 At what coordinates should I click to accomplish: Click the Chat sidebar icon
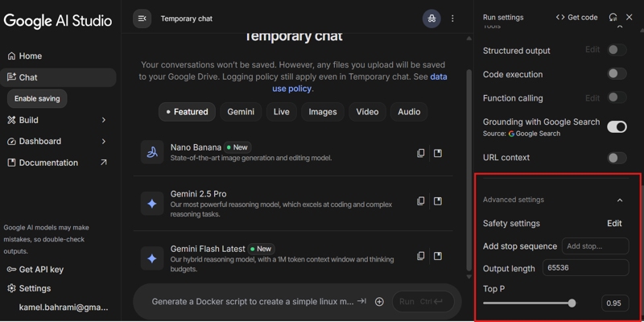11,77
